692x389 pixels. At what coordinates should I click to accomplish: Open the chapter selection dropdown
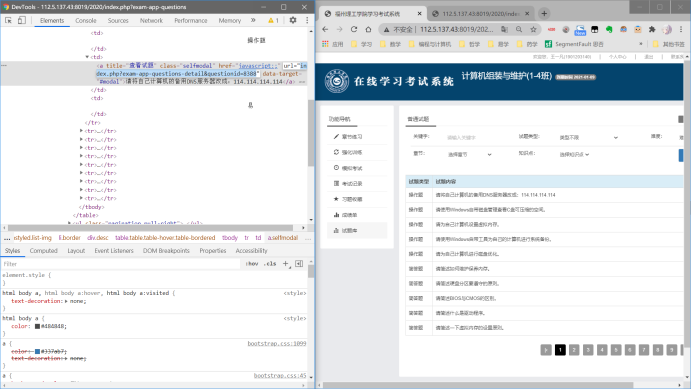click(470, 155)
